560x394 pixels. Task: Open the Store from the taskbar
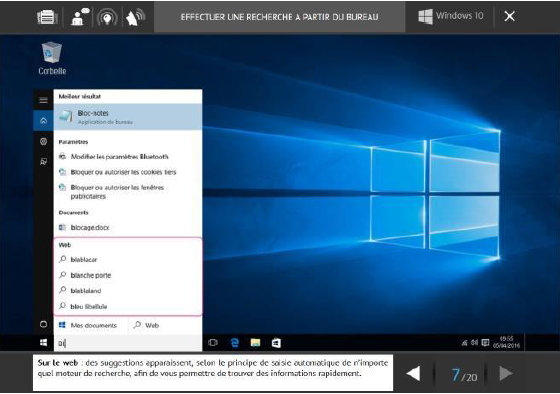(276, 343)
